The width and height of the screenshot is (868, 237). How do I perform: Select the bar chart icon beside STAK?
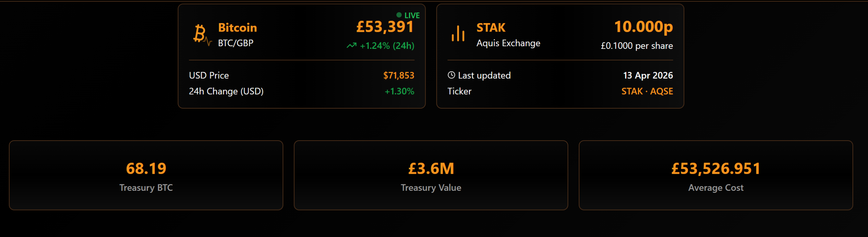pos(458,33)
